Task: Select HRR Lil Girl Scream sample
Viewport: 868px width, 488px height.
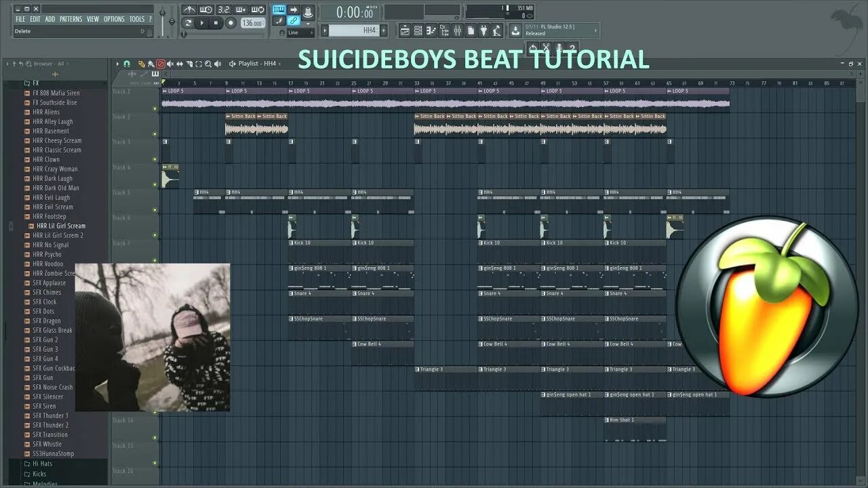Action: pos(61,226)
